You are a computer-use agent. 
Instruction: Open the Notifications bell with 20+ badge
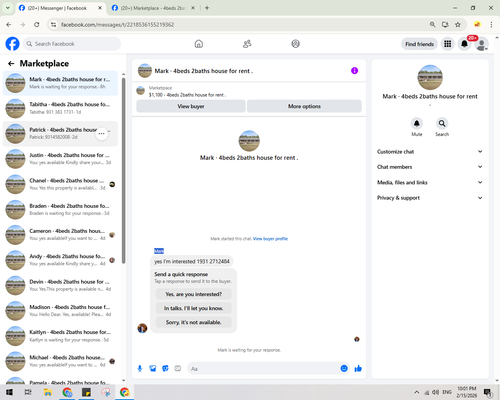point(464,44)
